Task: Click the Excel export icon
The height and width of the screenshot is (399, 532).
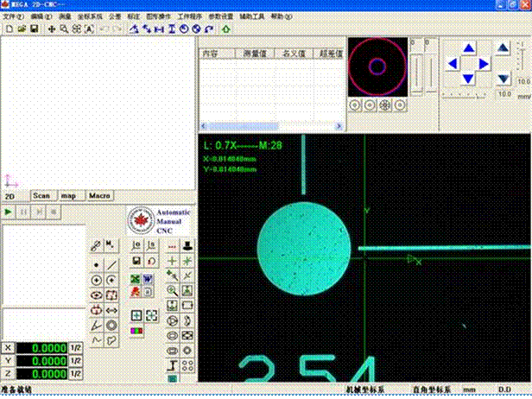Action: tap(136, 279)
